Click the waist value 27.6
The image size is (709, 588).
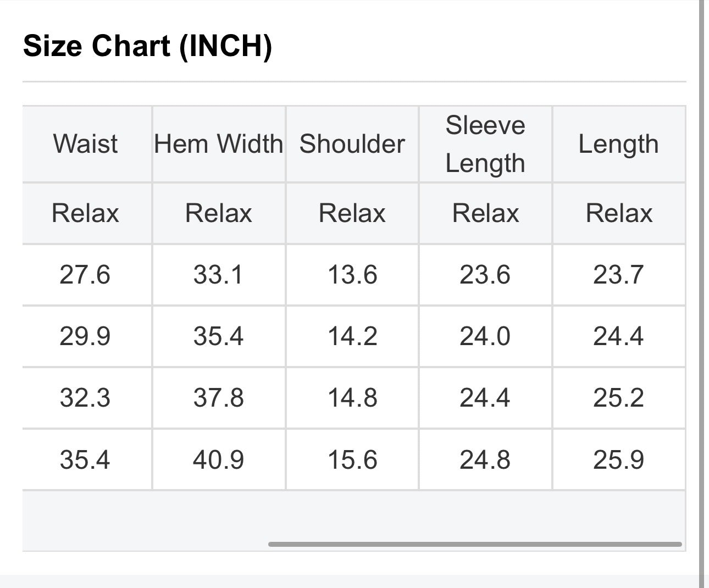(x=85, y=275)
